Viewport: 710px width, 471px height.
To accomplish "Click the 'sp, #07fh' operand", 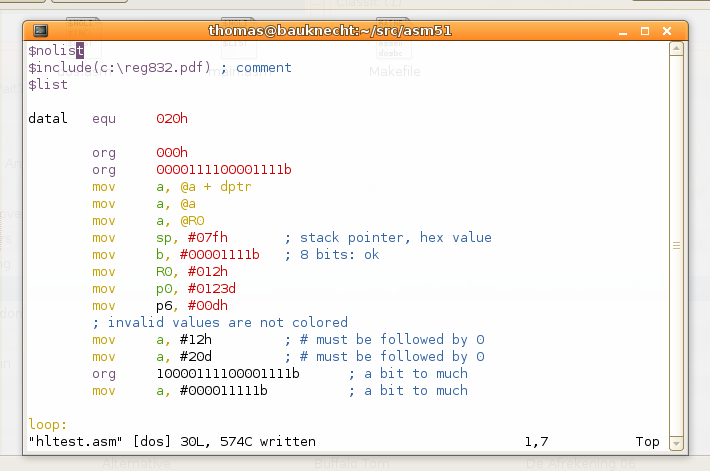I will 192,238.
